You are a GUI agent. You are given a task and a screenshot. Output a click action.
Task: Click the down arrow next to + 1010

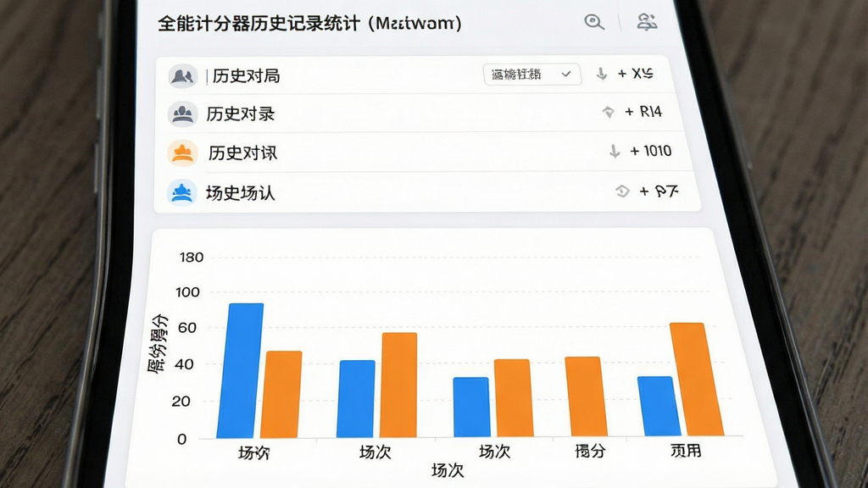(615, 151)
